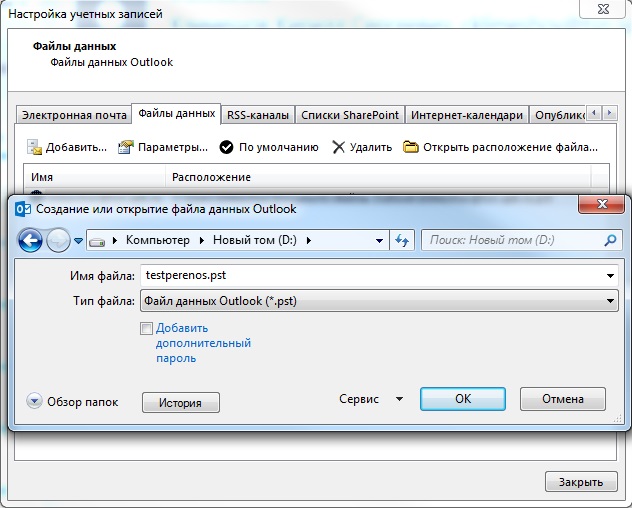Open the truncated Опублико... tab
Screen dimensions: 632x508
[x=558, y=115]
